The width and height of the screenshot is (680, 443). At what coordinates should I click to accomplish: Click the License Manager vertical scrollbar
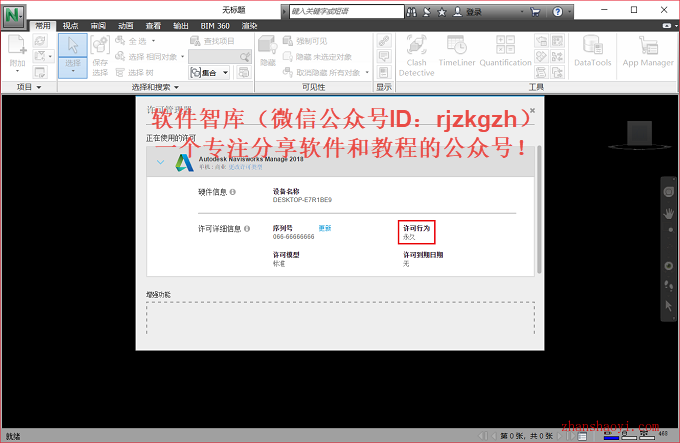539,209
